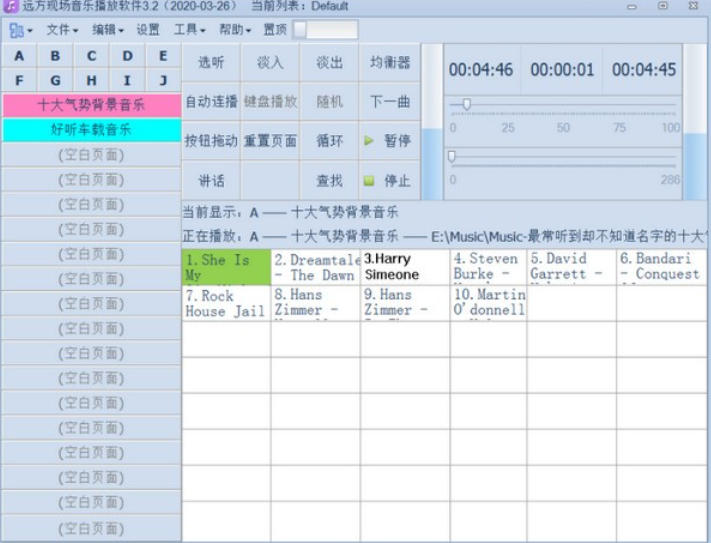Viewport: 711px width, 543px height.
Task: Open the 均衡器 equalizer
Action: [390, 63]
